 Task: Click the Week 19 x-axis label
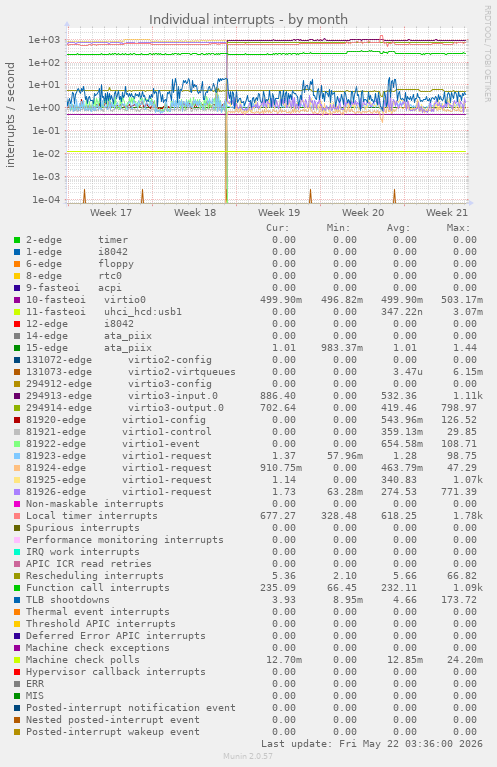point(279,212)
